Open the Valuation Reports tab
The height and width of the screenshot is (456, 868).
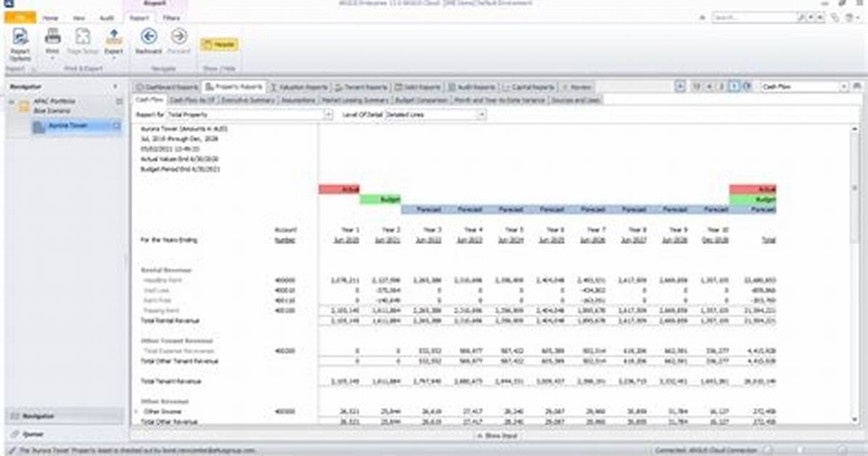(x=300, y=87)
